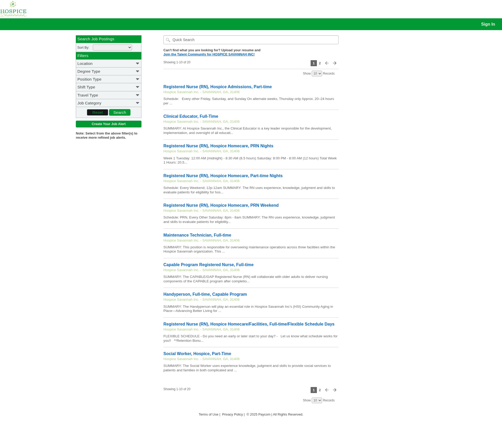Screen dimensions: 502x448
Task: Click the Hospice Savannah logo
Action: pos(13,9)
